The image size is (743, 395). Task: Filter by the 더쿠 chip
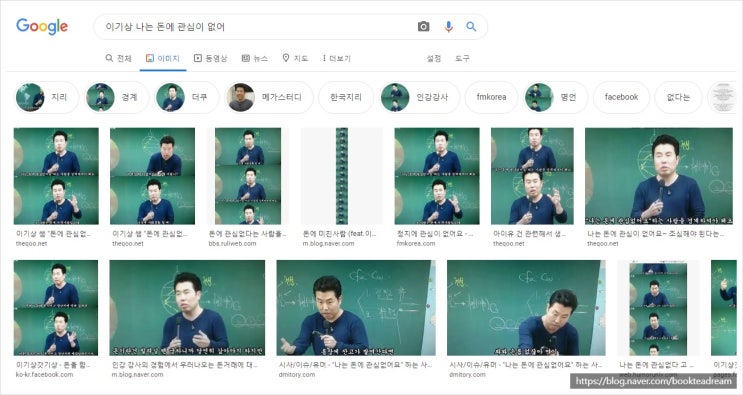[x=187, y=97]
